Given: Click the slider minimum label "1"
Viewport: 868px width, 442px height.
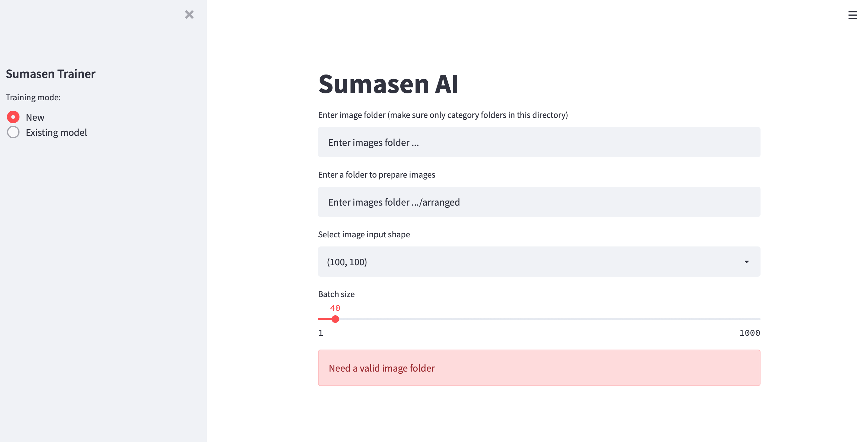Looking at the screenshot, I should [x=321, y=333].
